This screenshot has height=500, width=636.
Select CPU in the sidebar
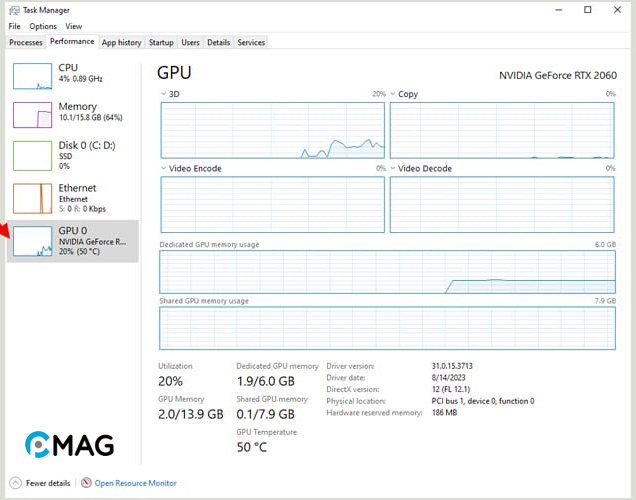pyautogui.click(x=73, y=76)
